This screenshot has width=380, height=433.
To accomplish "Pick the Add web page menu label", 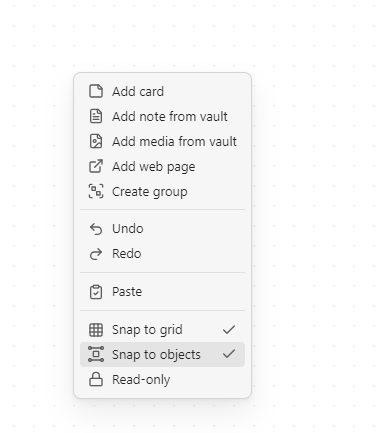I will pos(154,167).
